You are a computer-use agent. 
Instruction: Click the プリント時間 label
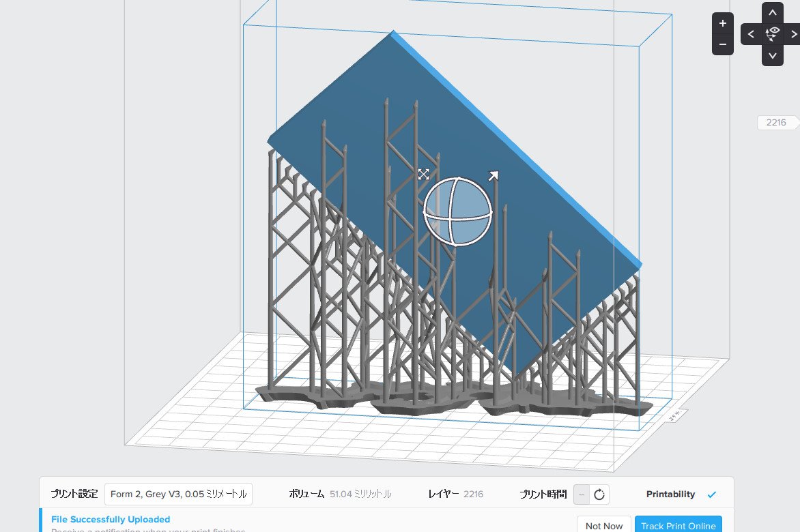click(x=543, y=494)
